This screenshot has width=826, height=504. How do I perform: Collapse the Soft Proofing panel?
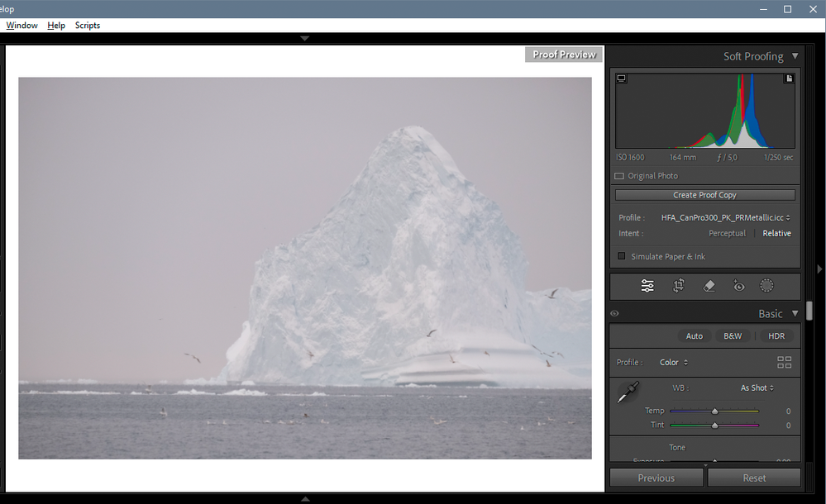coord(795,56)
